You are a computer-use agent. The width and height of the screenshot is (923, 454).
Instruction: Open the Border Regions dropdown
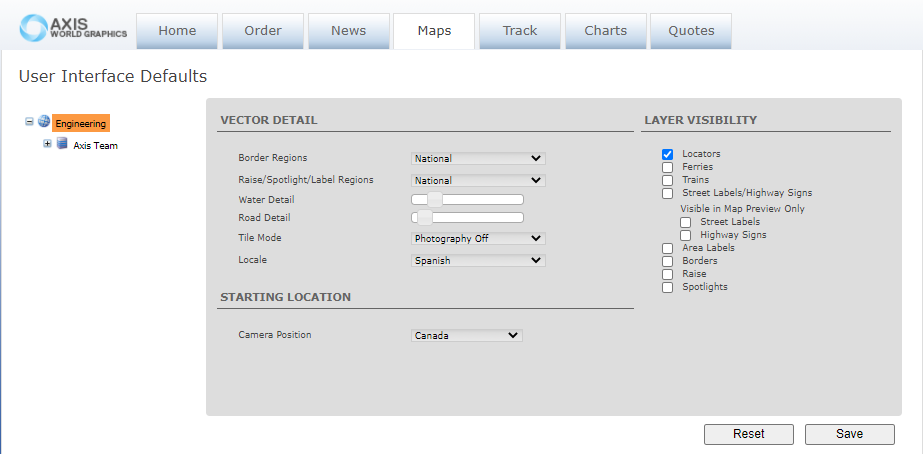coord(478,158)
